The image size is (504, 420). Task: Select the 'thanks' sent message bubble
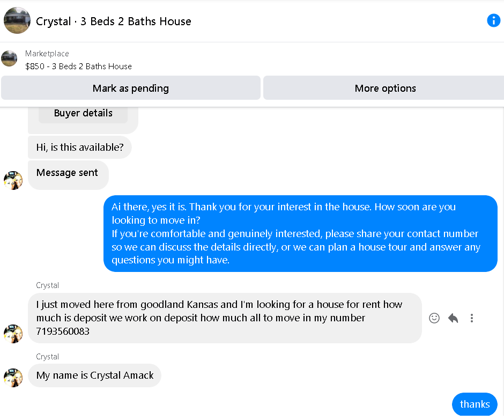475,404
